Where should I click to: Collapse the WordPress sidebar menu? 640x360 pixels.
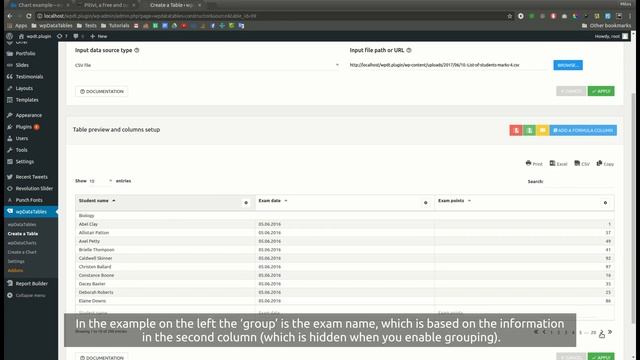26,296
